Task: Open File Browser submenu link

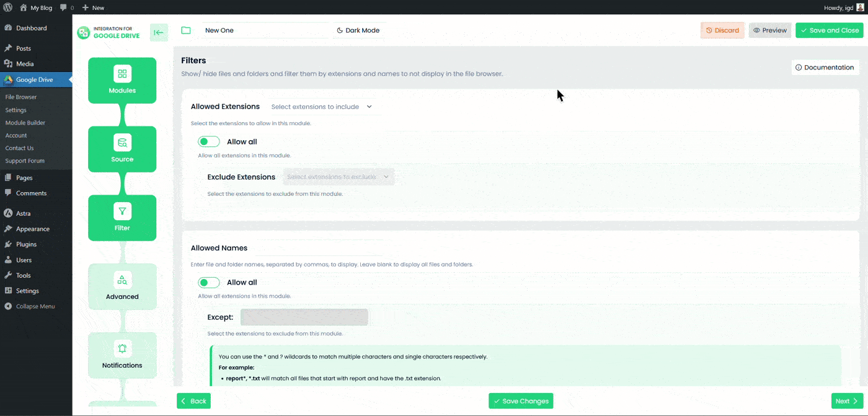Action: [21, 97]
